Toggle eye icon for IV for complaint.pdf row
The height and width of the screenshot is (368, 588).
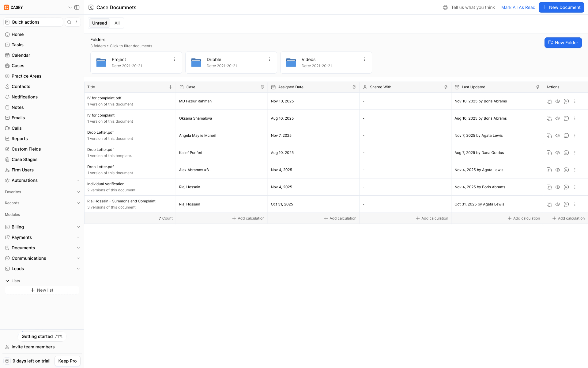[x=558, y=101]
